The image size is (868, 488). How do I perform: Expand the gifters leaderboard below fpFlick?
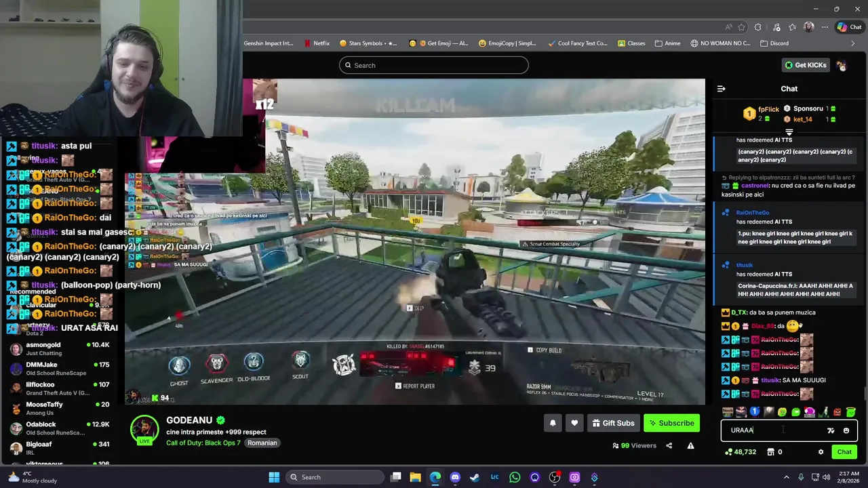(x=789, y=131)
